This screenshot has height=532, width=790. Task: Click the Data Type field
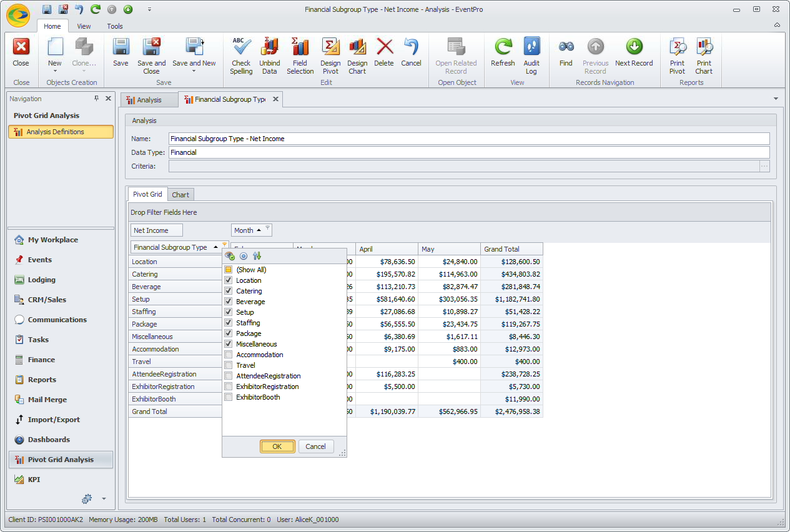(x=469, y=152)
